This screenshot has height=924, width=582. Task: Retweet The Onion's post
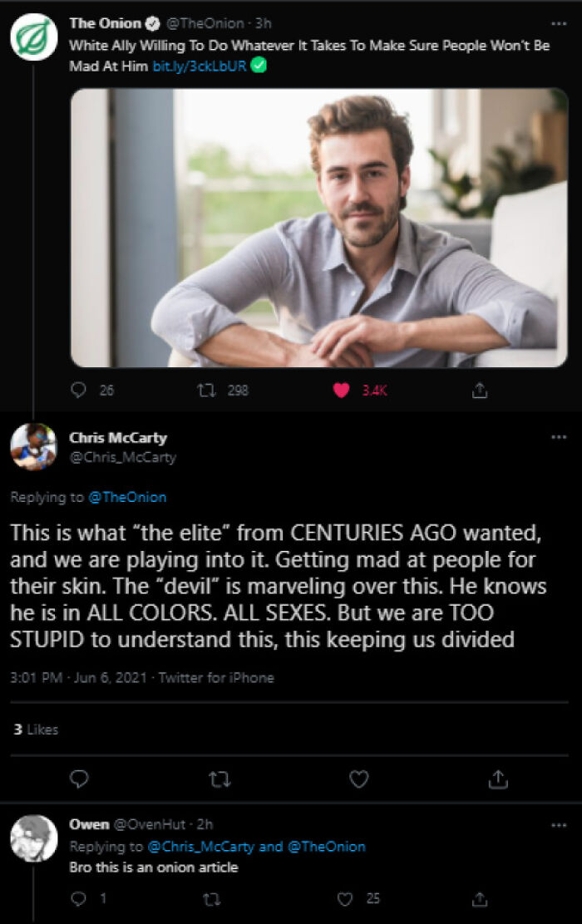coord(215,390)
